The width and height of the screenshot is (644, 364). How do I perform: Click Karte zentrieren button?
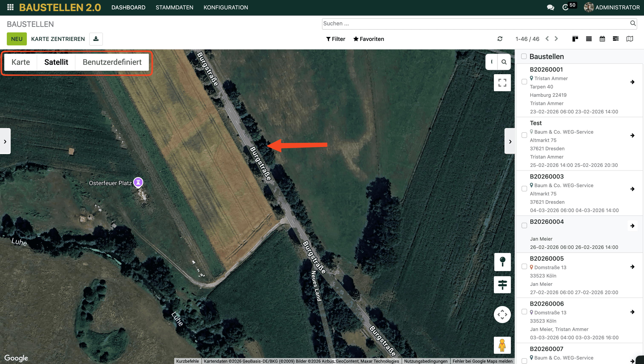tap(58, 39)
